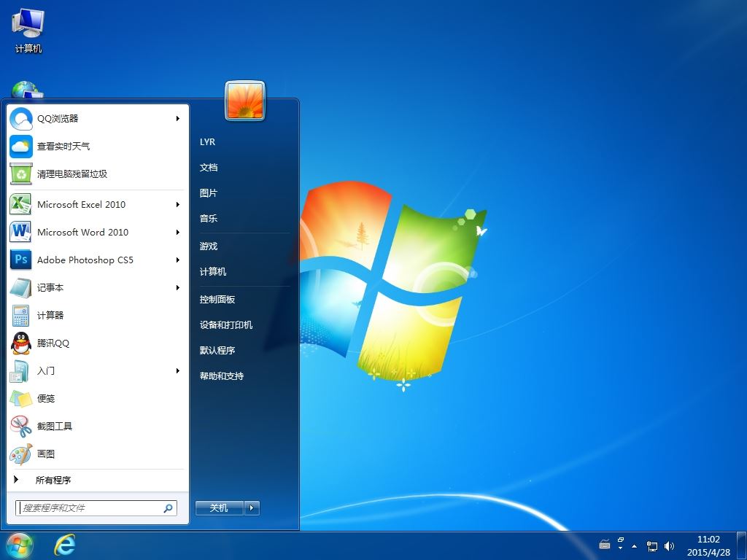Image resolution: width=747 pixels, height=560 pixels.
Task: Expand the 入门 submenu arrow
Action: point(178,370)
